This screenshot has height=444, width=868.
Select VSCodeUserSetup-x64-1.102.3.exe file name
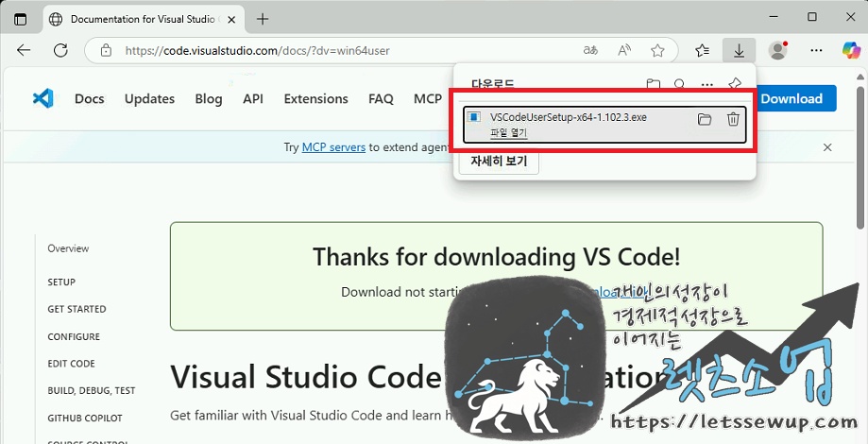pos(569,117)
